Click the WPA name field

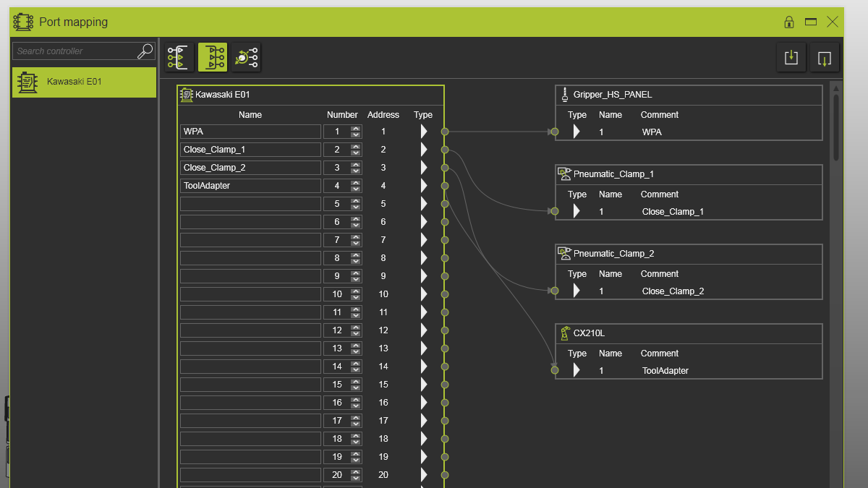click(250, 132)
